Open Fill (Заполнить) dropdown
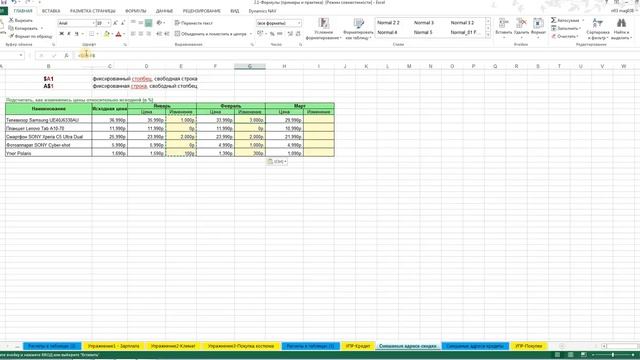The height and width of the screenshot is (360, 640). coord(566,28)
